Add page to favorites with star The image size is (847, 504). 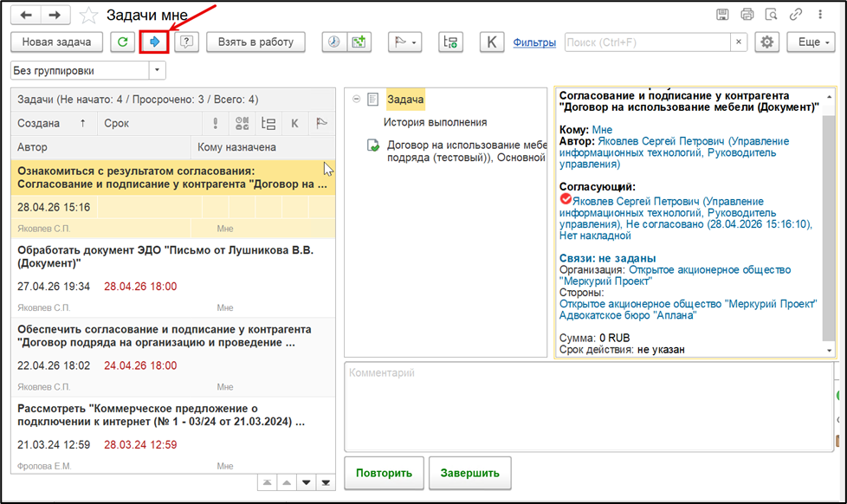coord(88,15)
